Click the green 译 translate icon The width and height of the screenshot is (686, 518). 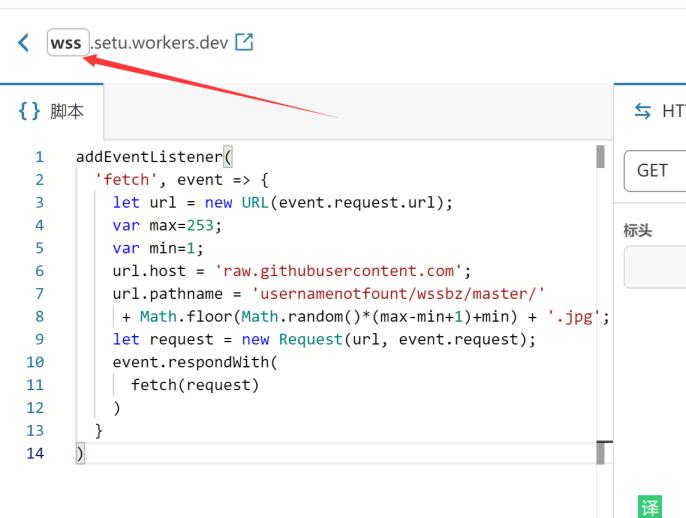click(x=650, y=507)
